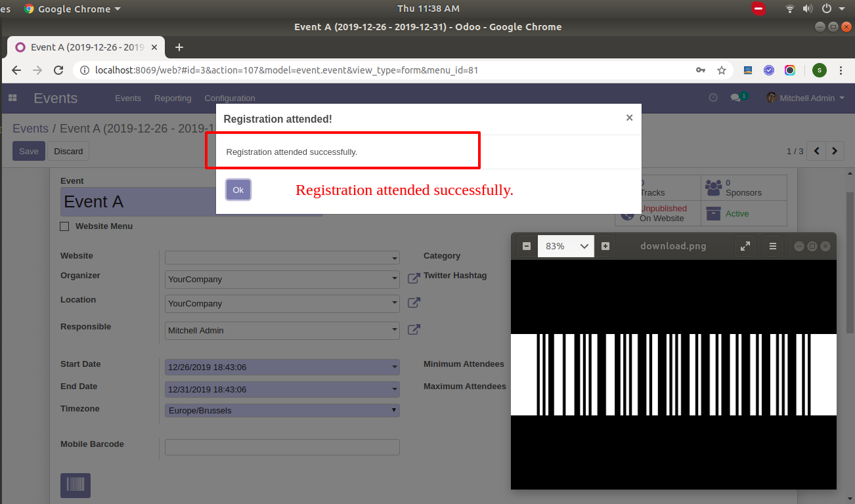Open the volume indicator in top bar
This screenshot has width=855, height=504.
(808, 9)
